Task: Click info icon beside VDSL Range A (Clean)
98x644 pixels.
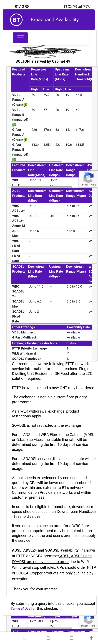Action: (x=25, y=105)
